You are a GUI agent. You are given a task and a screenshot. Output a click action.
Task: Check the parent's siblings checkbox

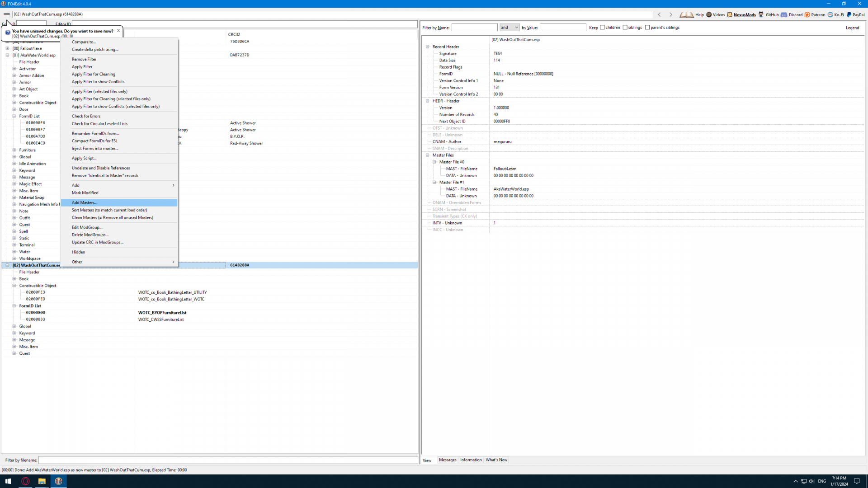pos(647,28)
